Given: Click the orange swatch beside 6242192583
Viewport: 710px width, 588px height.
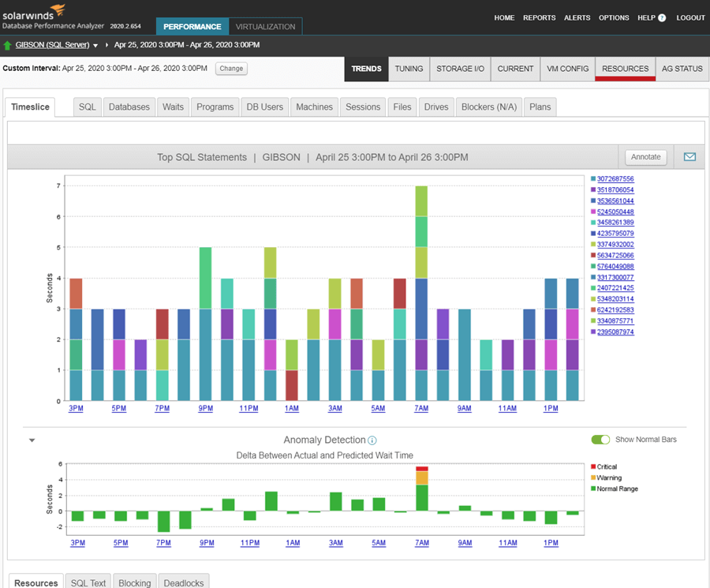Looking at the screenshot, I should 593,310.
